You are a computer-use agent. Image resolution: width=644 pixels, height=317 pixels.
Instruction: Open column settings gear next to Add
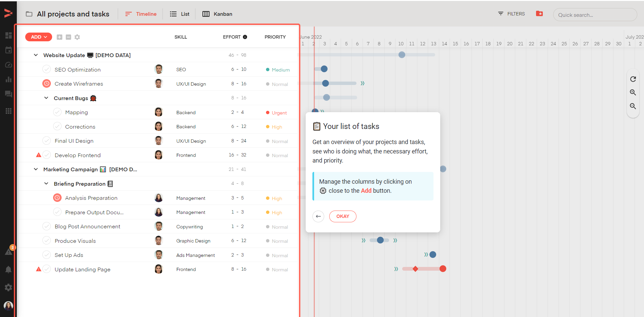pos(77,37)
